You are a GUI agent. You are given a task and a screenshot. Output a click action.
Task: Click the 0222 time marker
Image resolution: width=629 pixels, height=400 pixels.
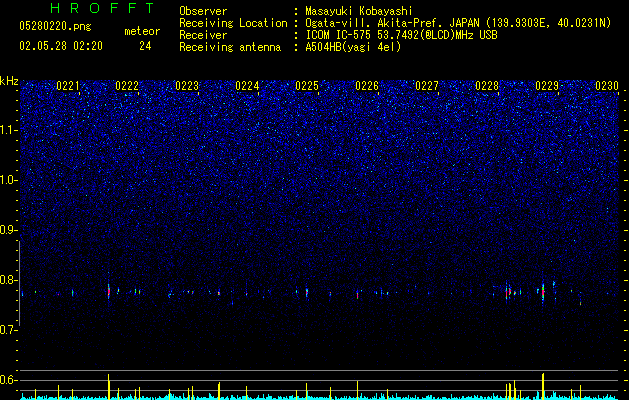tap(127, 86)
